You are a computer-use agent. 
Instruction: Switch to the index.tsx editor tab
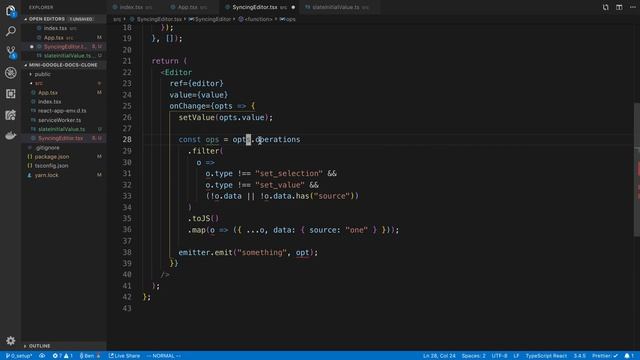click(x=135, y=7)
